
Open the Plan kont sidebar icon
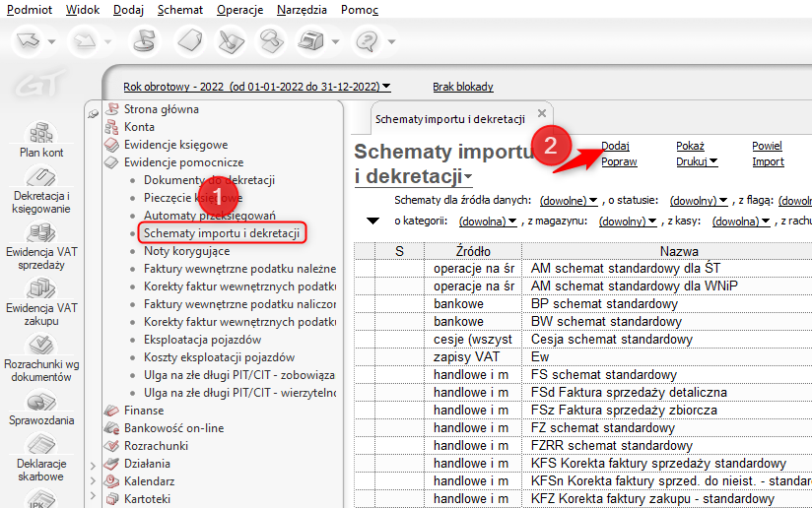pyautogui.click(x=41, y=133)
